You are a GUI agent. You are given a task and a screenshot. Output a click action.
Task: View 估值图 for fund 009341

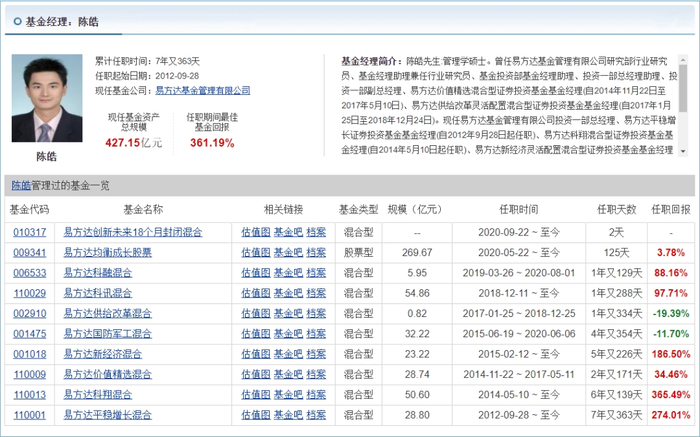point(256,253)
